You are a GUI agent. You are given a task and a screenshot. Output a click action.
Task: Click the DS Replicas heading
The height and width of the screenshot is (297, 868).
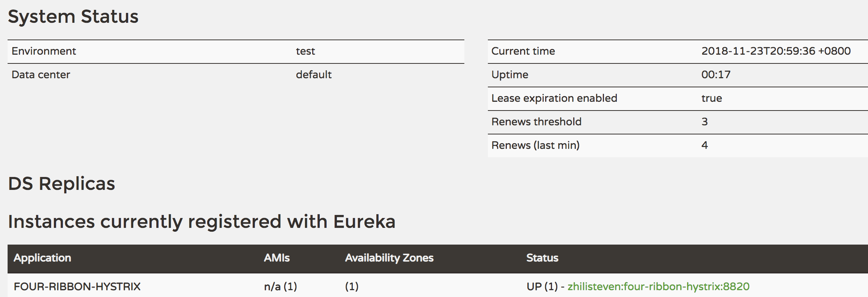(61, 184)
